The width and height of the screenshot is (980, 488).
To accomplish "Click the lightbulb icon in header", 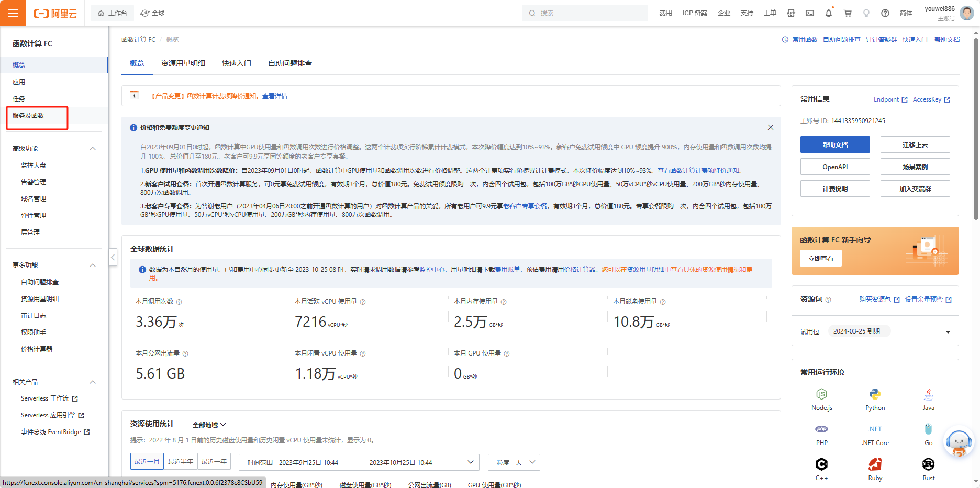I will 866,13.
